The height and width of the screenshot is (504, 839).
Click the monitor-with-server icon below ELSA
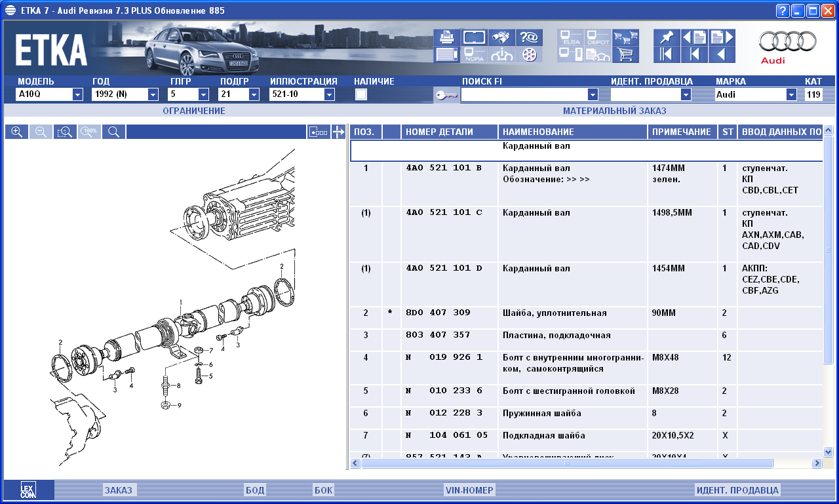point(570,54)
